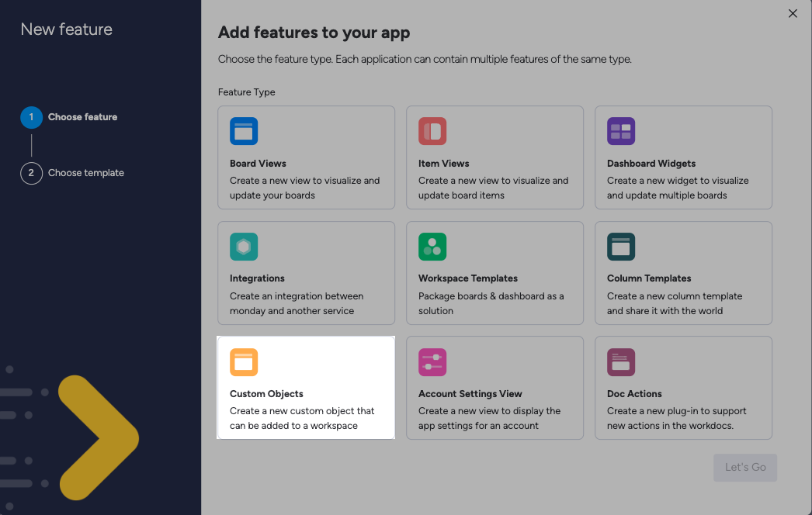The height and width of the screenshot is (515, 812).
Task: Click the red Item Views icon
Action: 432,131
